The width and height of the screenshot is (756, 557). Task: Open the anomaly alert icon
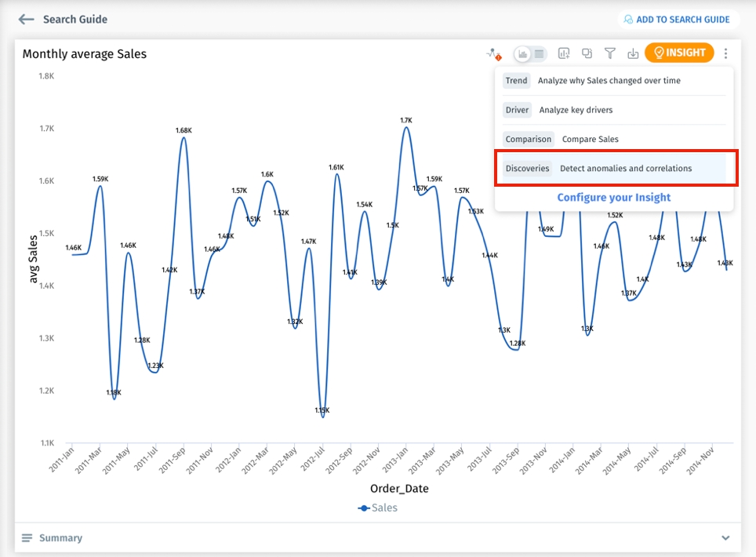pos(492,53)
